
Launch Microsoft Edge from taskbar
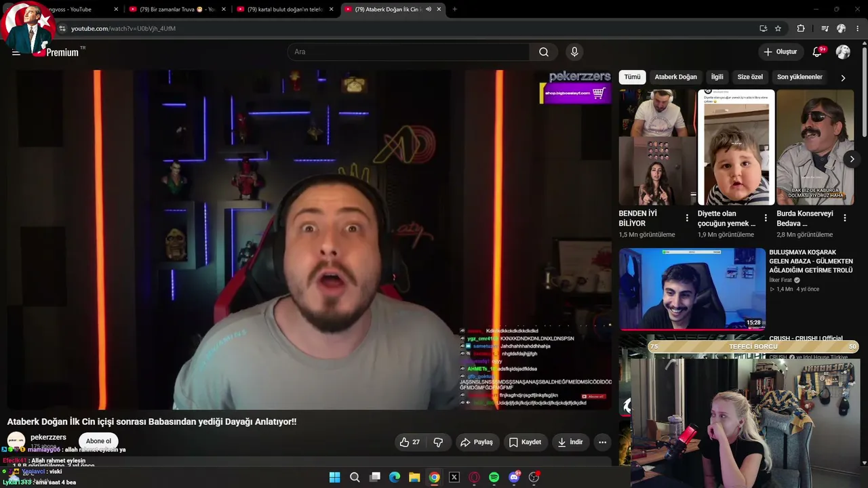pos(395,477)
